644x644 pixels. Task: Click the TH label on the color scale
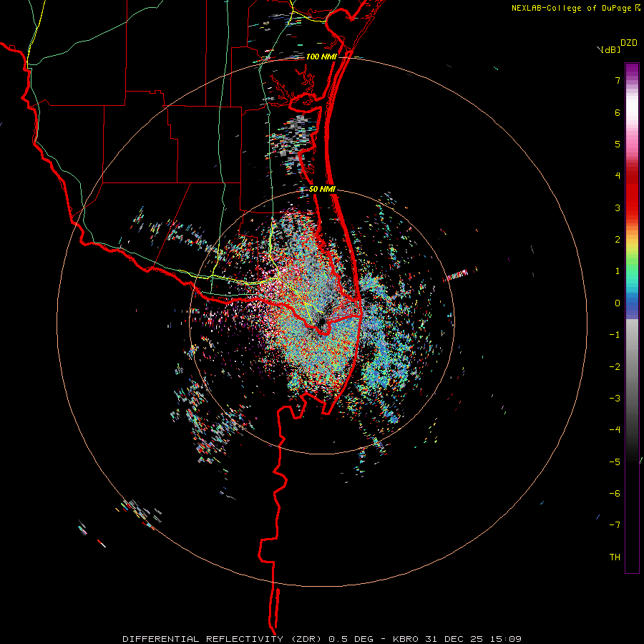click(615, 557)
